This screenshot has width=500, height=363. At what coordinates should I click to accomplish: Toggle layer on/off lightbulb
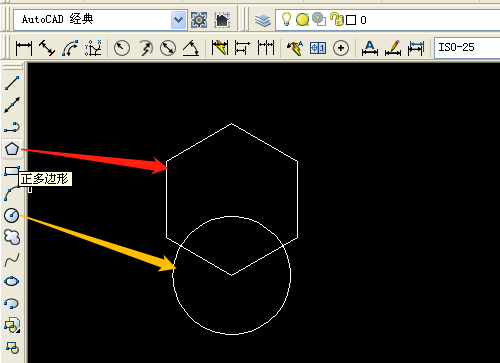coord(286,19)
